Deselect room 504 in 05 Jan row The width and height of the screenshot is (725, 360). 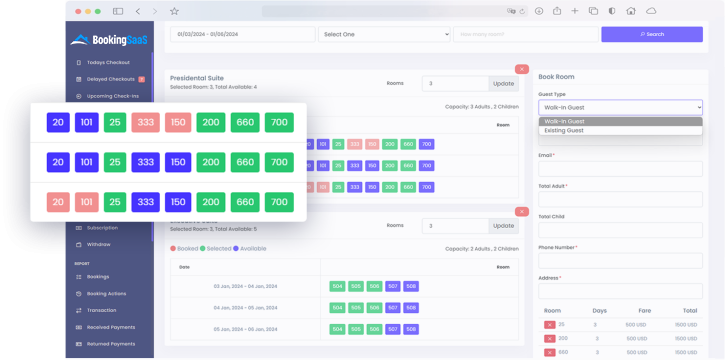coord(338,329)
